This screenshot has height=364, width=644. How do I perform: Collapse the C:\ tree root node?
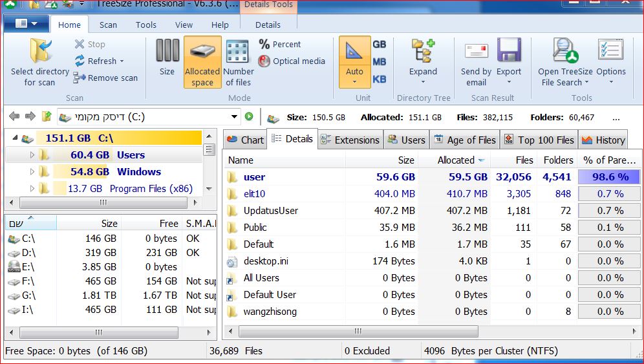(x=15, y=138)
